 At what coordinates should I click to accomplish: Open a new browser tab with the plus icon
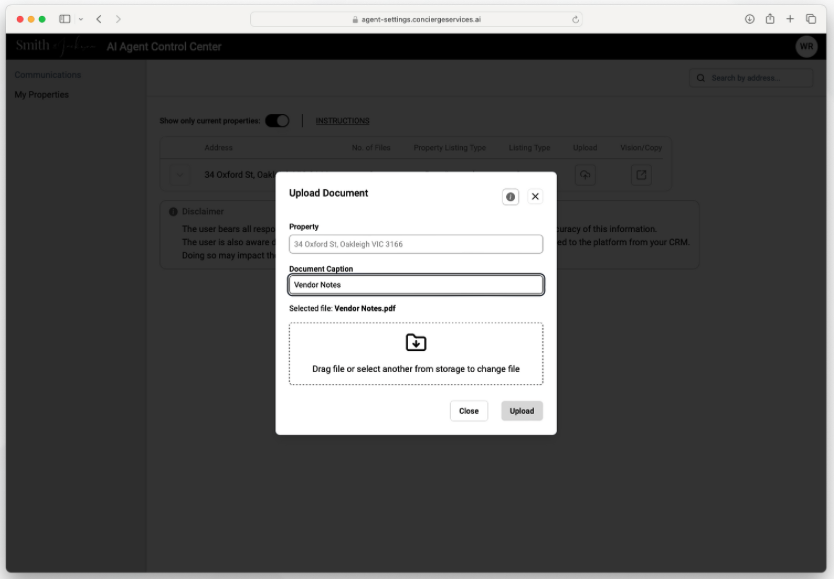(790, 18)
